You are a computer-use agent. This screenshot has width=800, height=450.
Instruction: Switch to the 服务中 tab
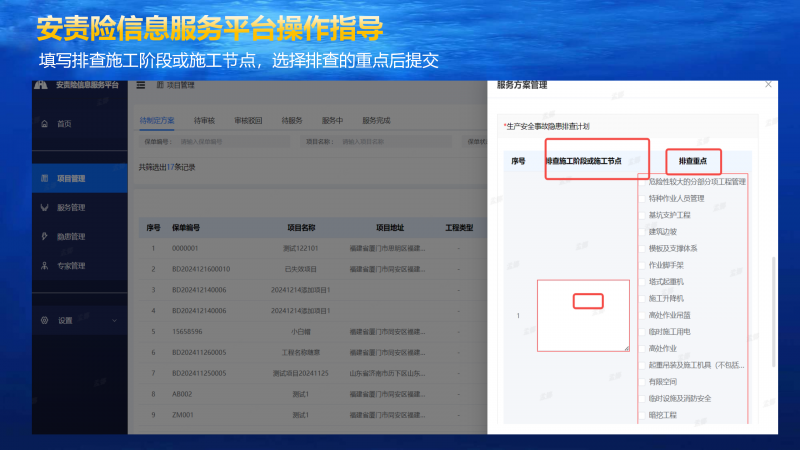[332, 120]
